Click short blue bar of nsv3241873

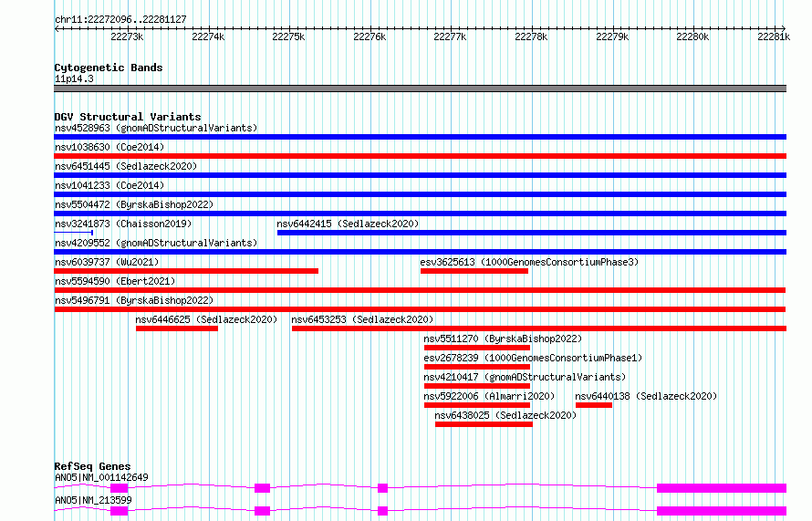(x=73, y=233)
